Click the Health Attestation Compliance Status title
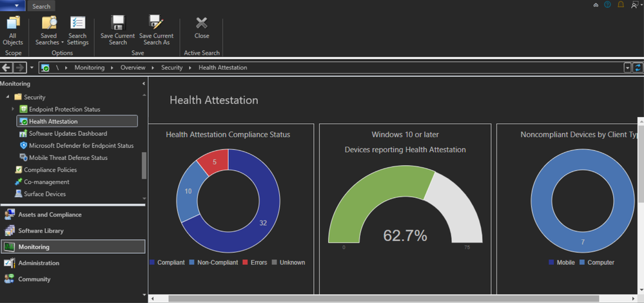 228,134
